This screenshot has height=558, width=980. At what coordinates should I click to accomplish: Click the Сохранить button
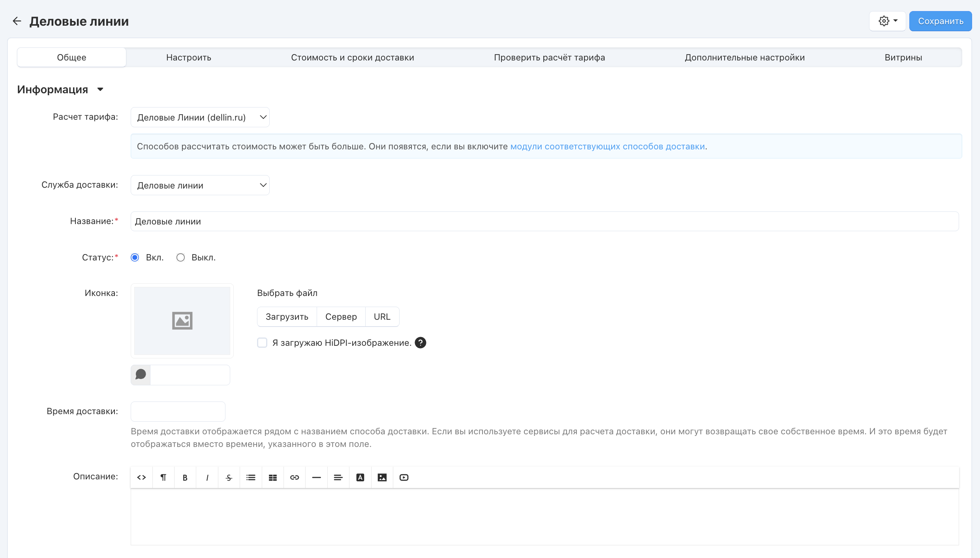click(x=940, y=21)
